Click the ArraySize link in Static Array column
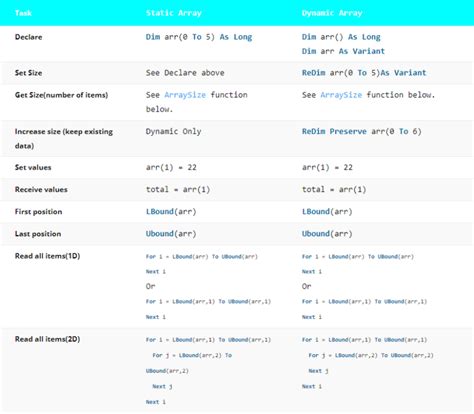The height and width of the screenshot is (414, 474). pyautogui.click(x=185, y=95)
